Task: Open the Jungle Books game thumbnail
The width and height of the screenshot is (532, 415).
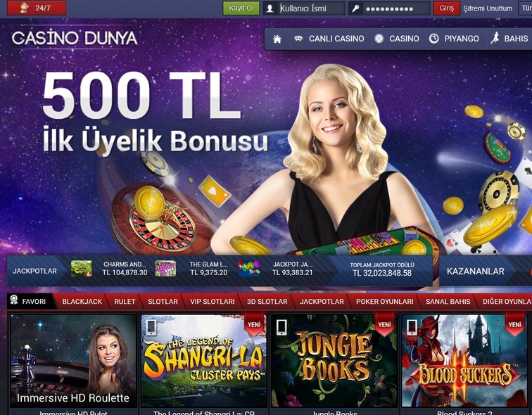Action: coord(334,361)
